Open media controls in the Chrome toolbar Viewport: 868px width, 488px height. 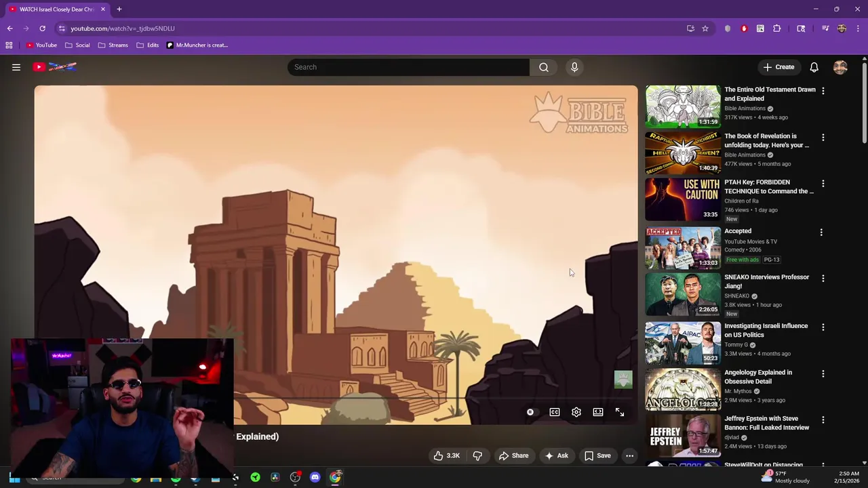[x=825, y=28]
